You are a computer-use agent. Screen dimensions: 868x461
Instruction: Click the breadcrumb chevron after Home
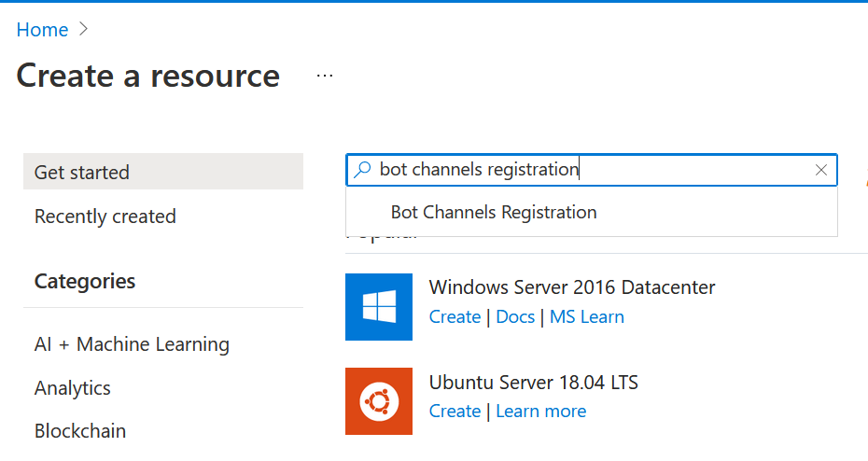click(x=84, y=30)
